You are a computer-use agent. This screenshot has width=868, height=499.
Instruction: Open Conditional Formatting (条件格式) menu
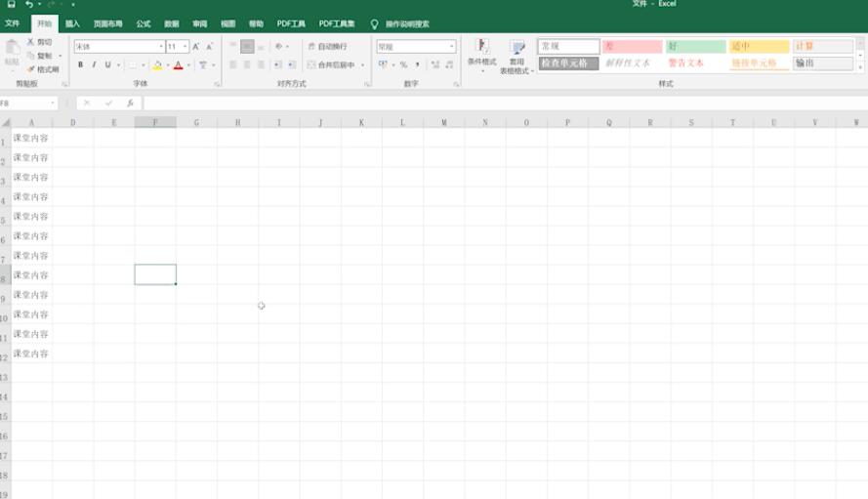[x=482, y=56]
